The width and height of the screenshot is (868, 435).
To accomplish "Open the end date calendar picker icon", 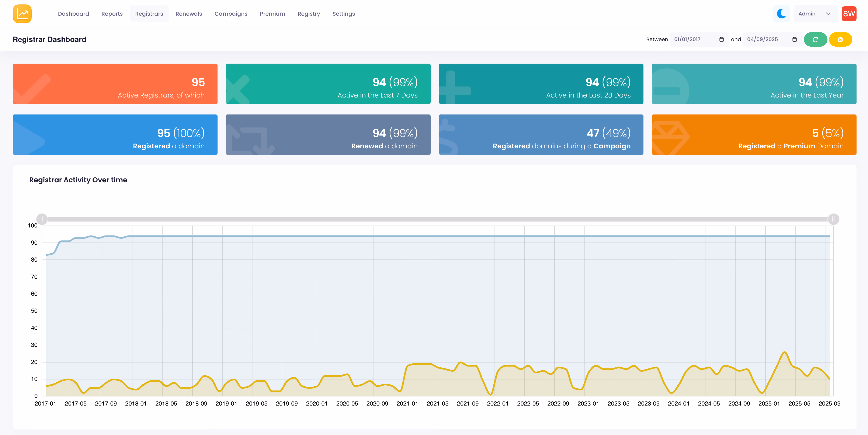I will pyautogui.click(x=794, y=39).
